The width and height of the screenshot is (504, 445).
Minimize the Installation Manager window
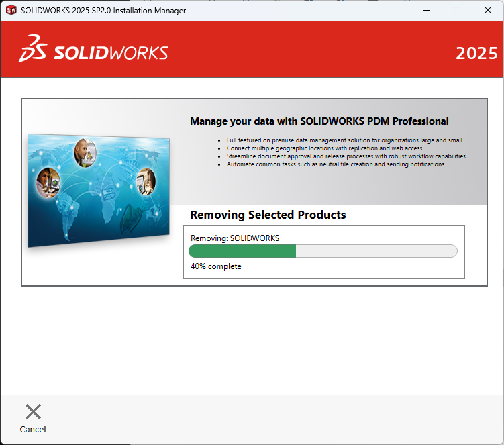pyautogui.click(x=427, y=10)
